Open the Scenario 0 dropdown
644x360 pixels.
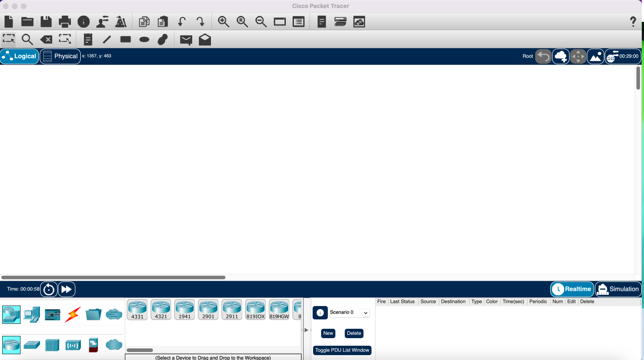(x=349, y=313)
